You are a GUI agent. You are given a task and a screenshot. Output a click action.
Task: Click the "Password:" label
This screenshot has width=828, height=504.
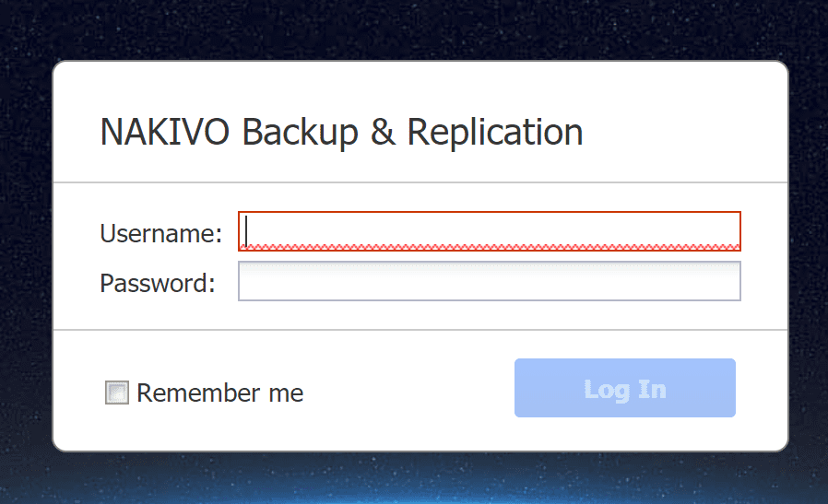157,283
